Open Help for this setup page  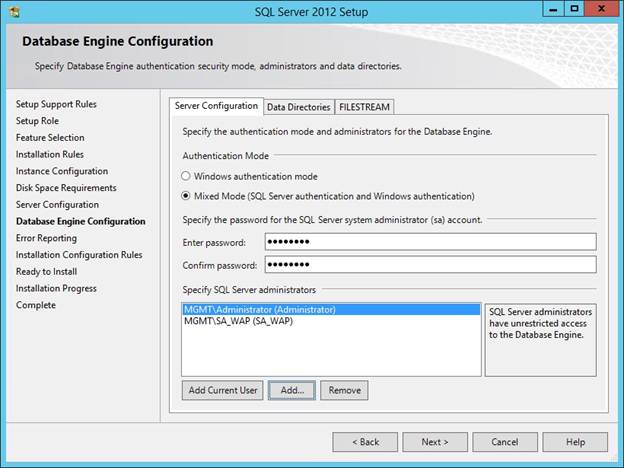pyautogui.click(x=575, y=442)
